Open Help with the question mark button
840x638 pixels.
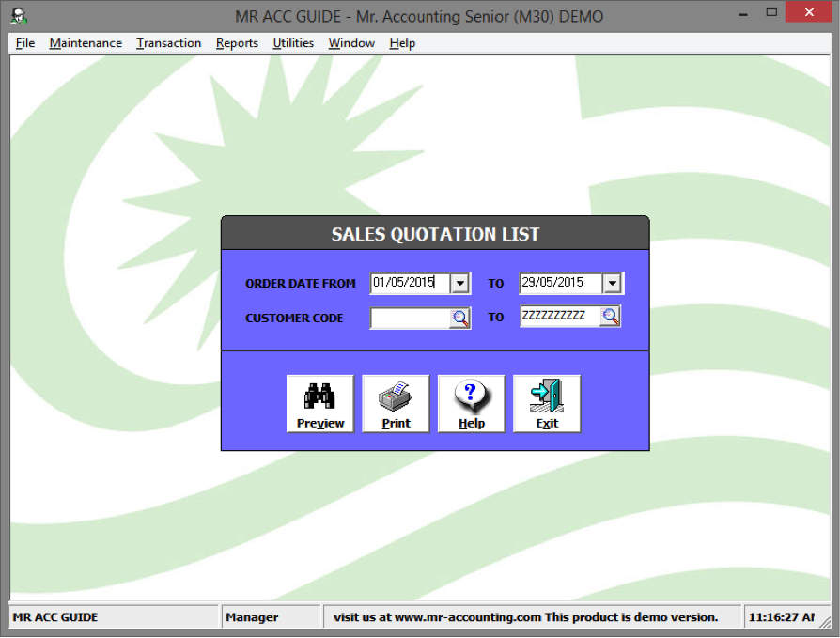point(472,403)
